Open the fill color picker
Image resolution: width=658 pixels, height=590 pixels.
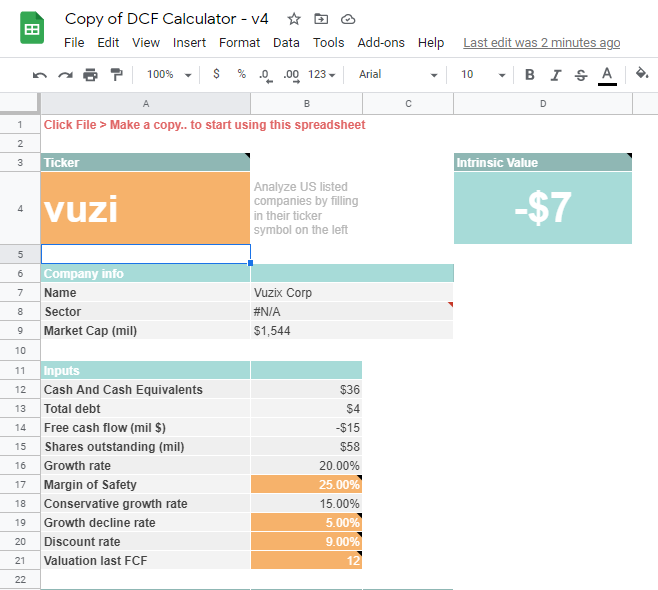(x=642, y=74)
